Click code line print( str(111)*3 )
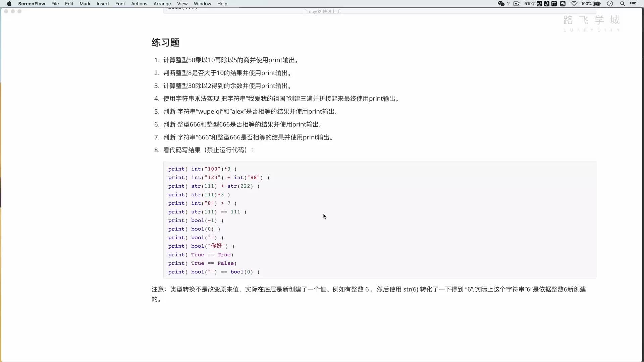 199,195
